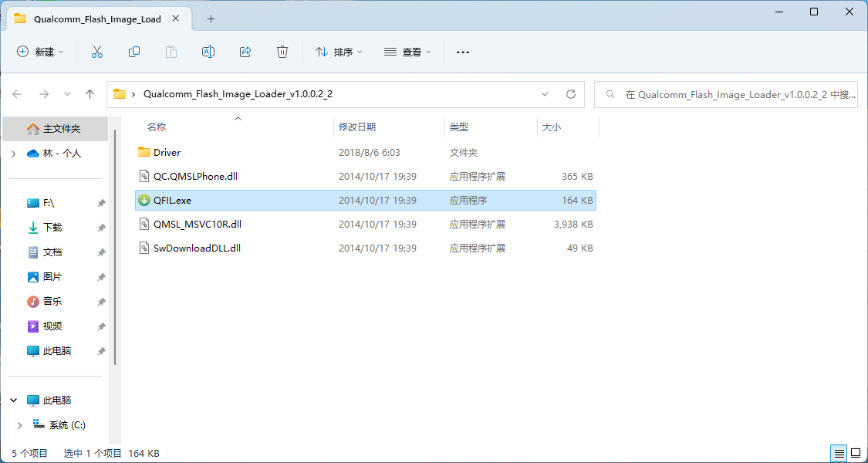This screenshot has height=463, width=868.
Task: Refresh the current folder
Action: (571, 94)
